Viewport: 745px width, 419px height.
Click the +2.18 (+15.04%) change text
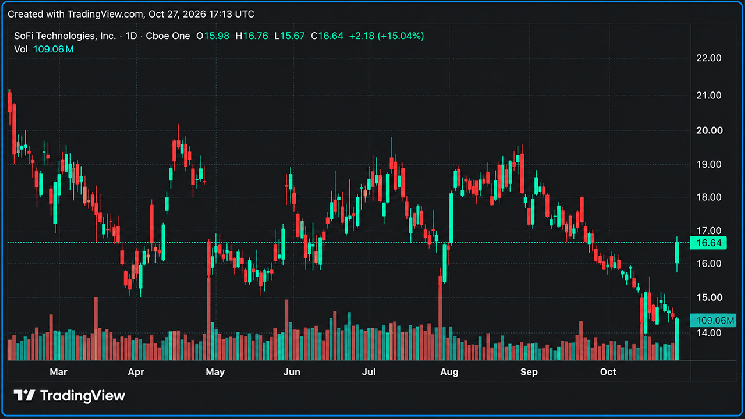(x=386, y=36)
